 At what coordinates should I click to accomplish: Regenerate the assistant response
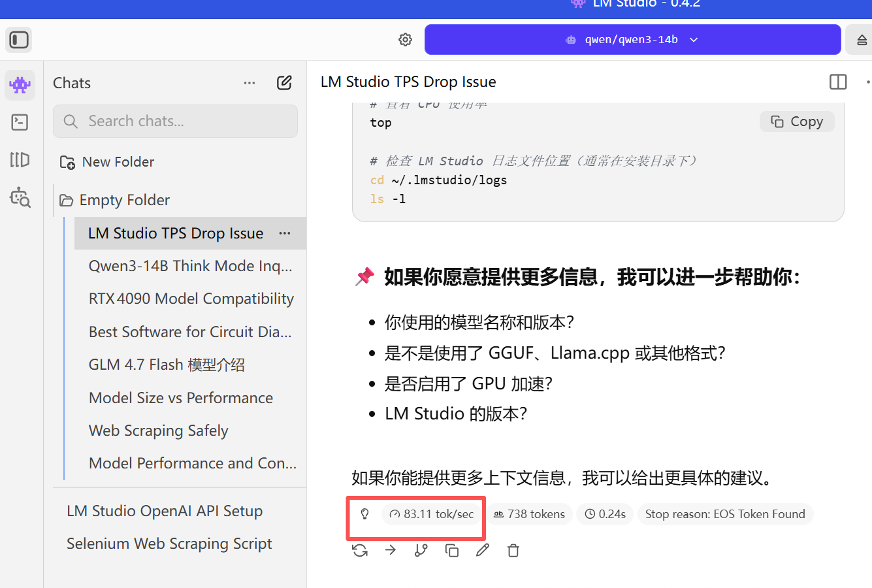point(360,550)
